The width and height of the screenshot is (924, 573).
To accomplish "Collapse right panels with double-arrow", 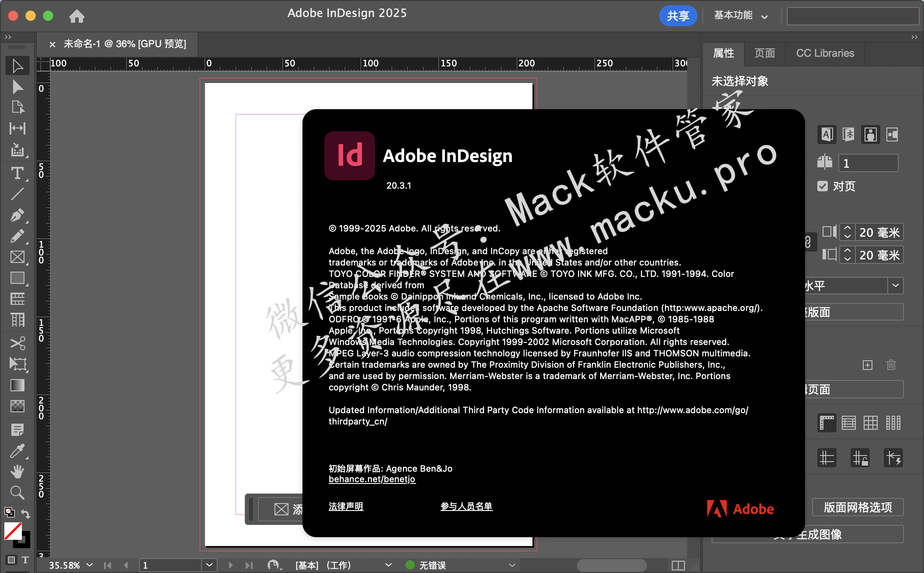I will tap(914, 37).
